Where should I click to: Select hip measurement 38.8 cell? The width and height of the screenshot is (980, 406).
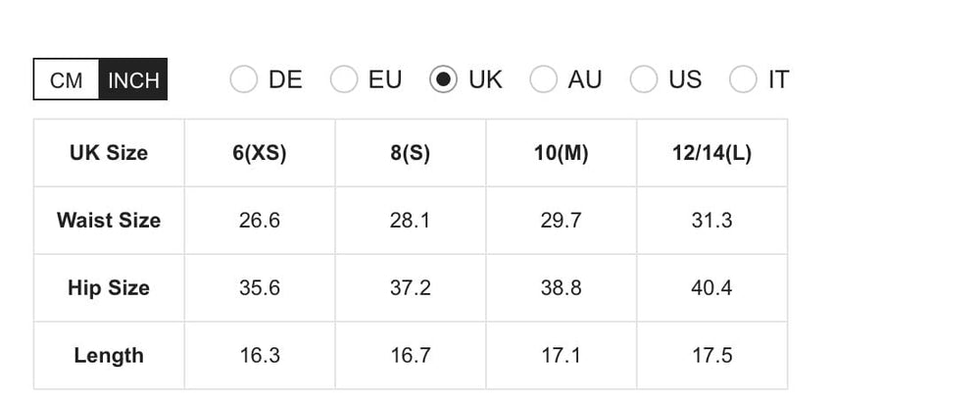click(561, 288)
